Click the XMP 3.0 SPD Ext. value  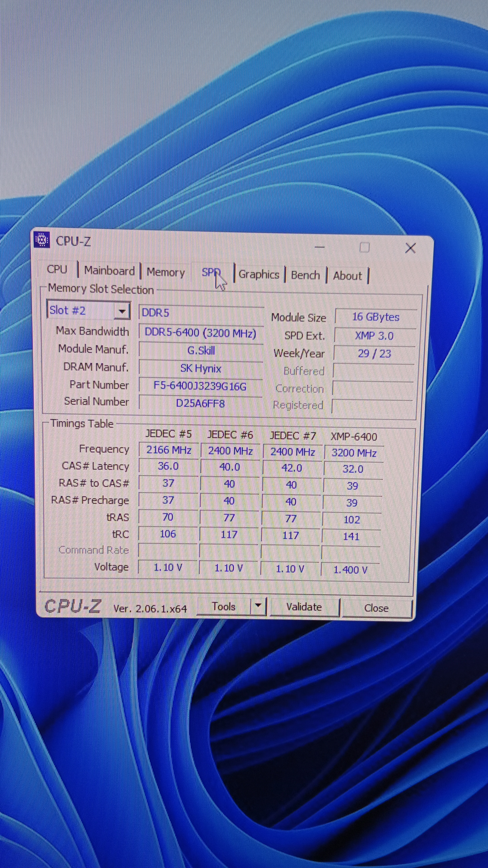(x=375, y=336)
